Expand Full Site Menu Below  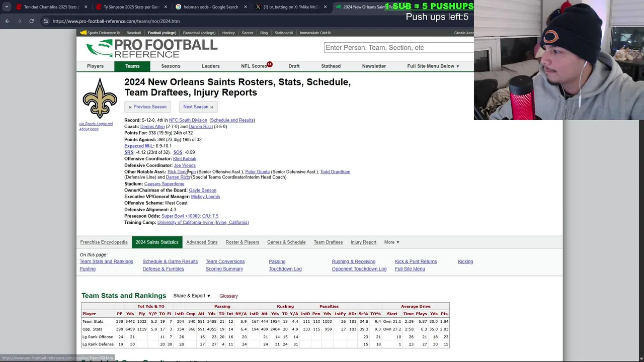(x=433, y=66)
